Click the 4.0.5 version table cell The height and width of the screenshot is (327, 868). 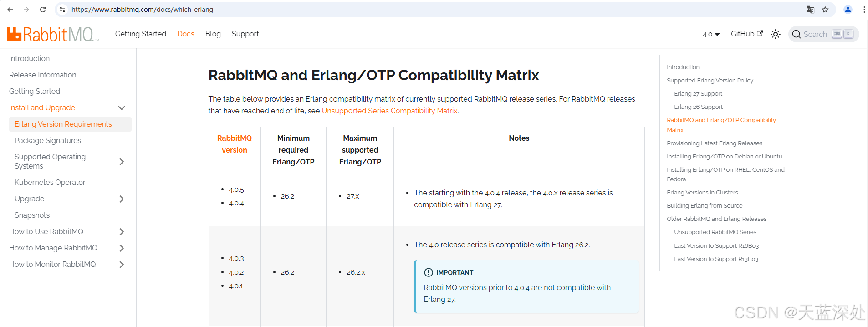pos(236,189)
